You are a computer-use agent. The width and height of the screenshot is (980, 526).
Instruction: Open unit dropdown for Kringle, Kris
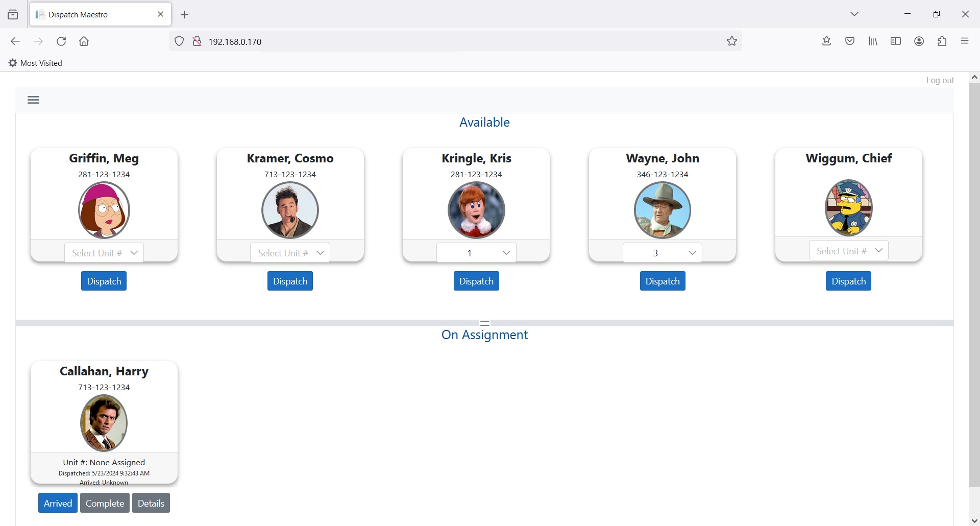476,253
